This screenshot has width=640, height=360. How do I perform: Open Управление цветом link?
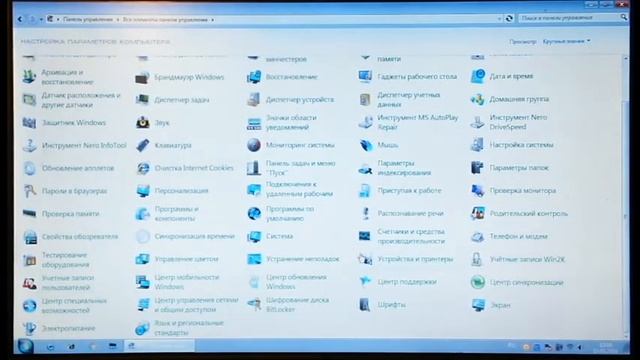186,259
